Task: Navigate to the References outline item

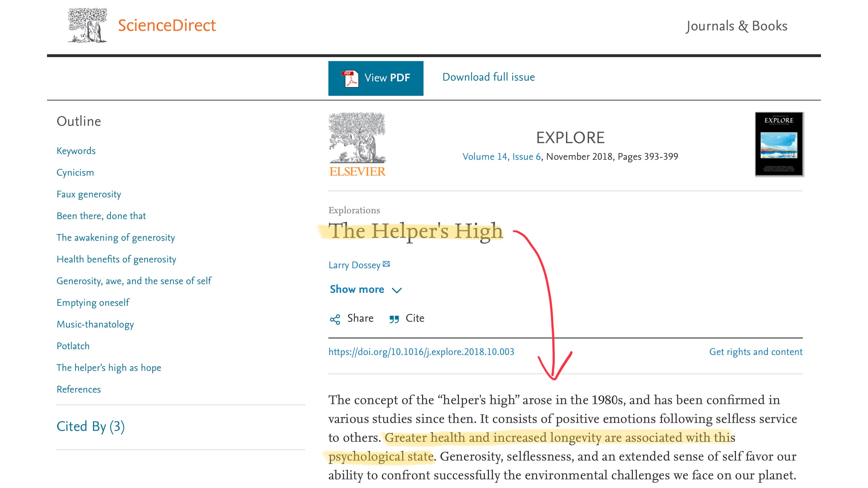Action: click(79, 389)
